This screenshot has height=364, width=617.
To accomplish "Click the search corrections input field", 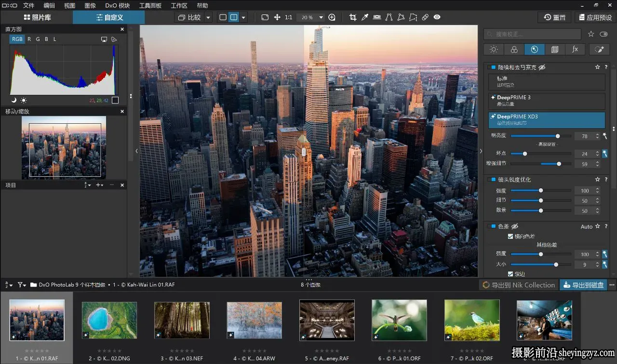I will tap(533, 34).
